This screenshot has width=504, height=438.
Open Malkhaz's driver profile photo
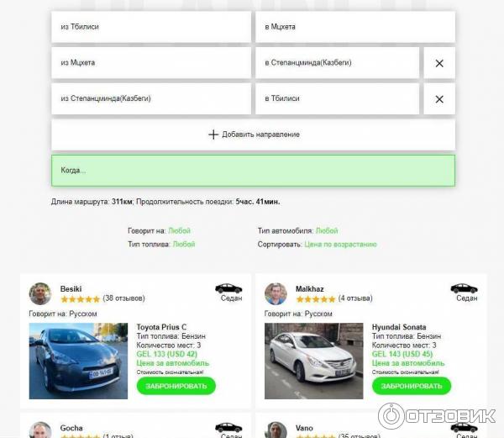coord(276,293)
